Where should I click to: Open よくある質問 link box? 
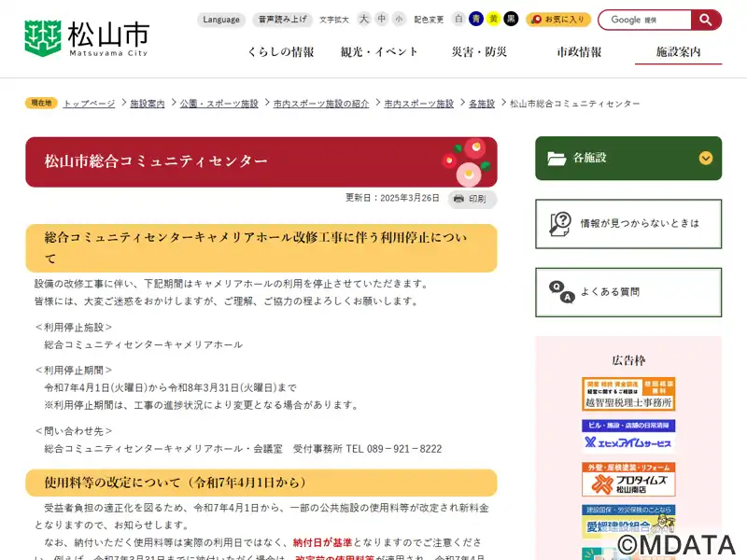(628, 292)
